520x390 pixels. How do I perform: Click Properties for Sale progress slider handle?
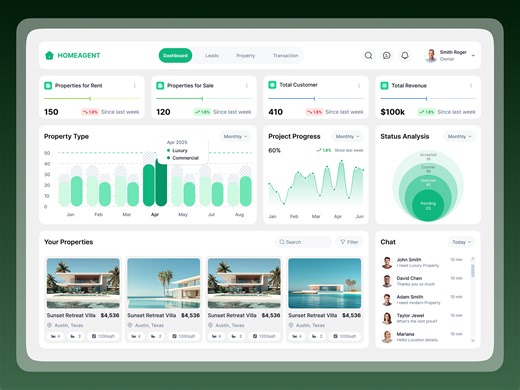tap(202, 98)
